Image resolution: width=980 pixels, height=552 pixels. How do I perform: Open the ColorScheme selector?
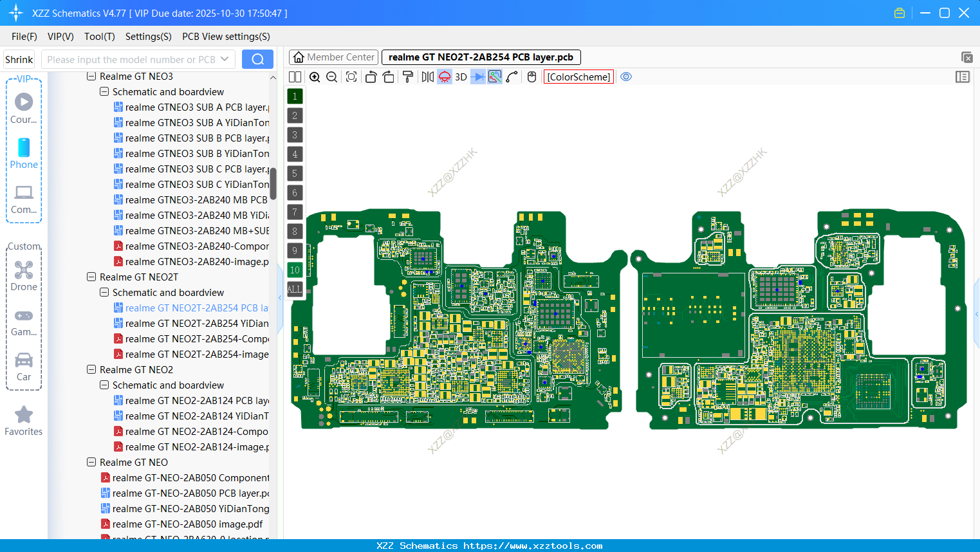578,77
